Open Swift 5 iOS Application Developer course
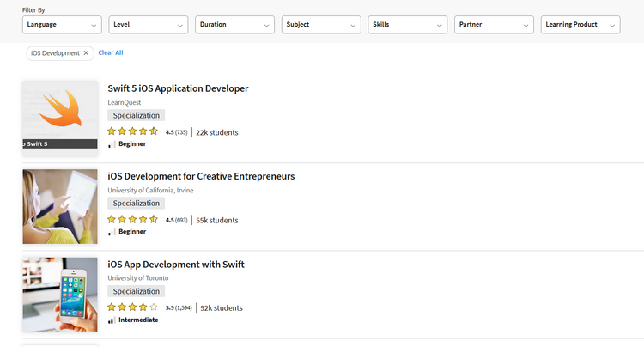 click(x=178, y=88)
